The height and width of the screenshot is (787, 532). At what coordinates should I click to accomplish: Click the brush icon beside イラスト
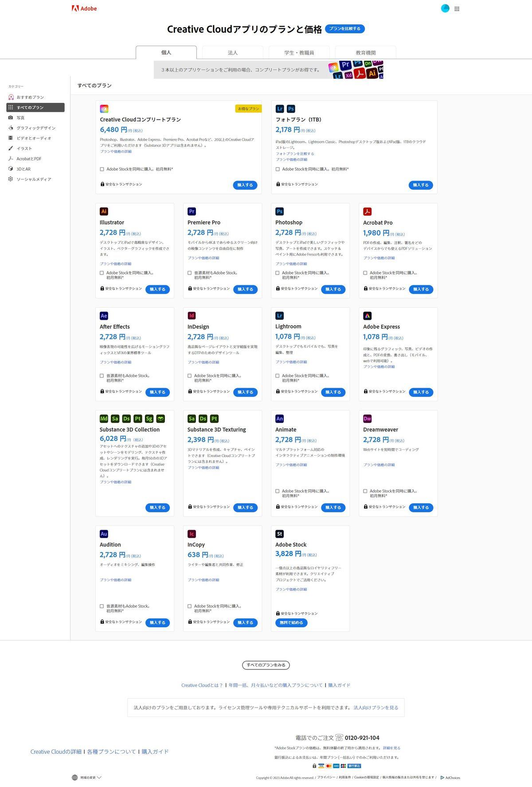tap(11, 148)
